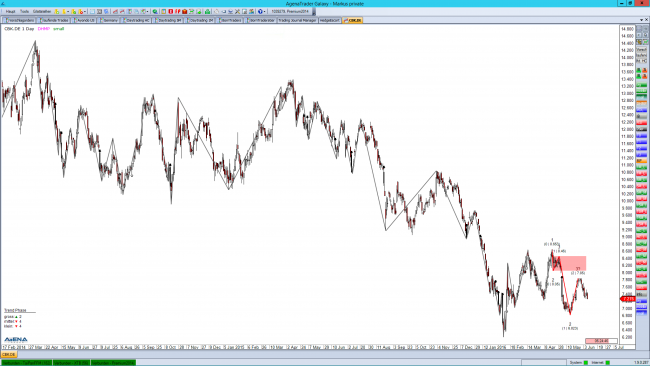Click the Vorschl button in right sidebar
This screenshot has width=650, height=366.
click(x=641, y=50)
